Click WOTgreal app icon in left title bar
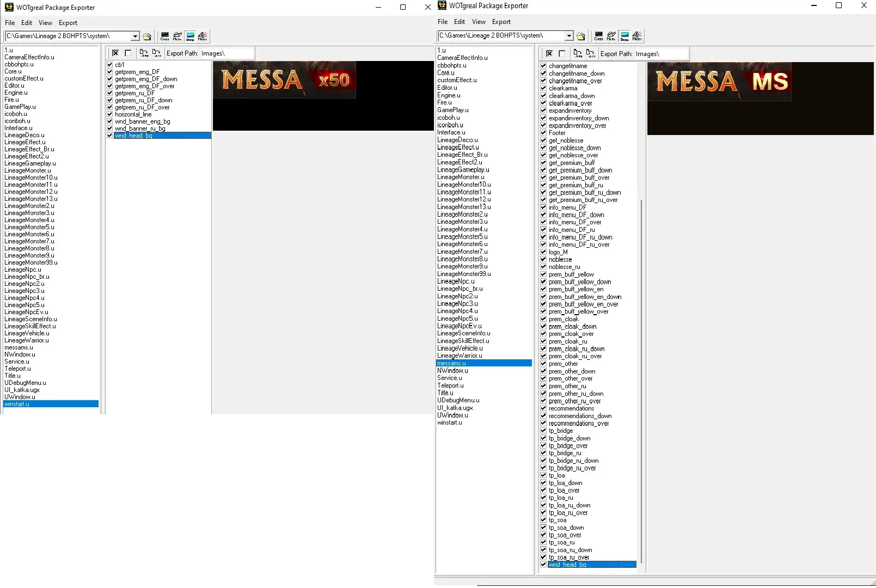876x588 pixels. (9, 7)
